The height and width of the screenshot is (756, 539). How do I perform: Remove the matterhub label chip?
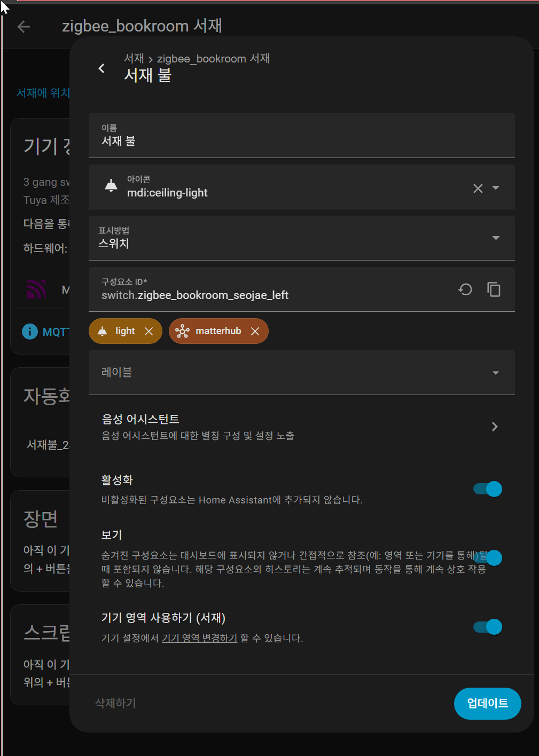[x=255, y=331]
